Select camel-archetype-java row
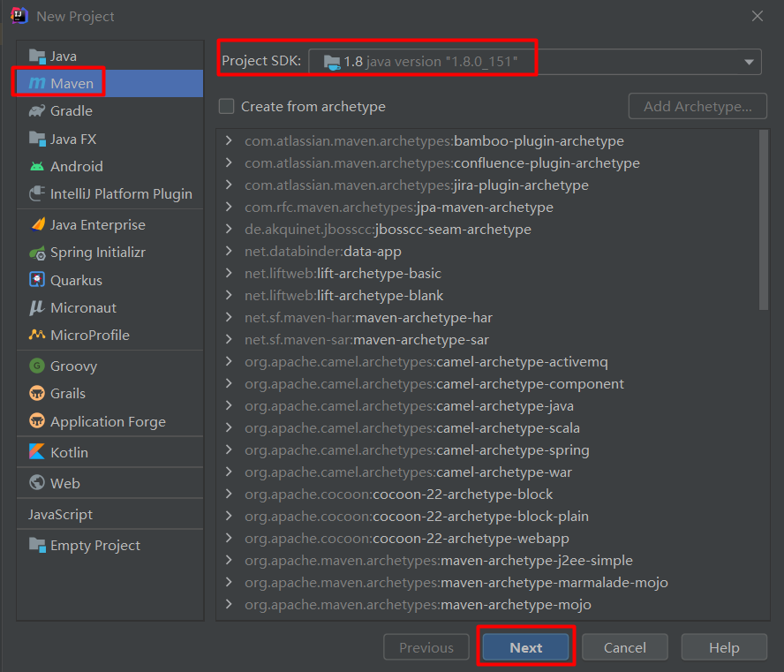This screenshot has width=784, height=672. 487,405
